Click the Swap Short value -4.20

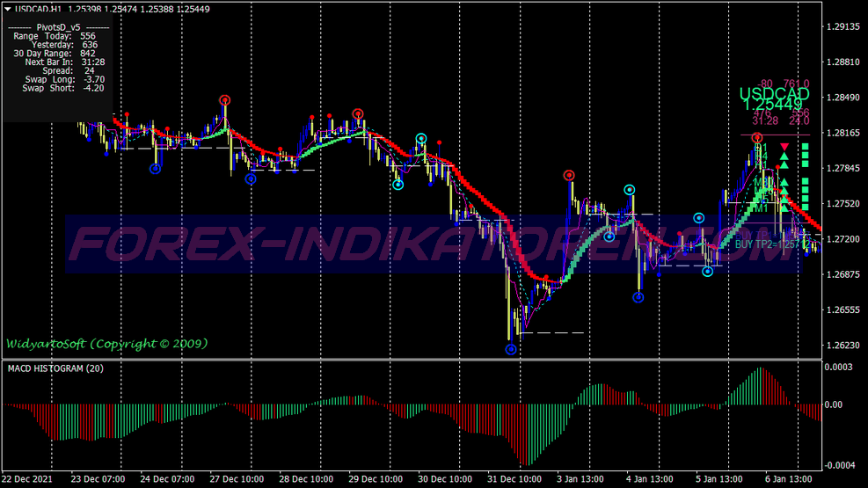pyautogui.click(x=92, y=88)
